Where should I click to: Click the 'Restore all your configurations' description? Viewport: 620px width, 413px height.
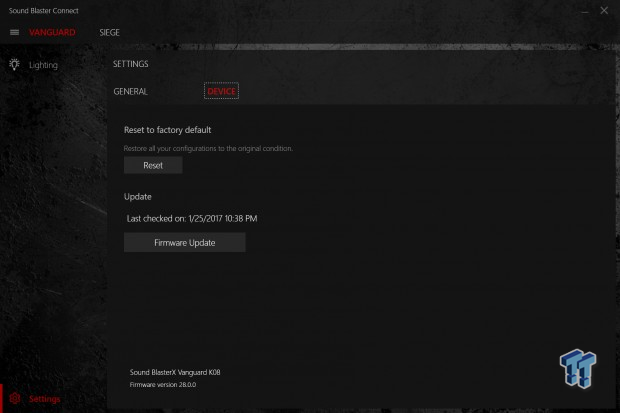208,148
